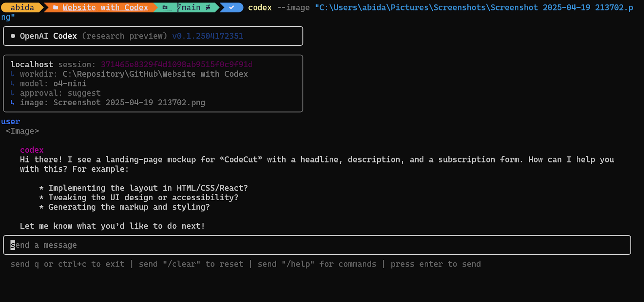Click the 'main' branch name in prompt

(x=191, y=8)
